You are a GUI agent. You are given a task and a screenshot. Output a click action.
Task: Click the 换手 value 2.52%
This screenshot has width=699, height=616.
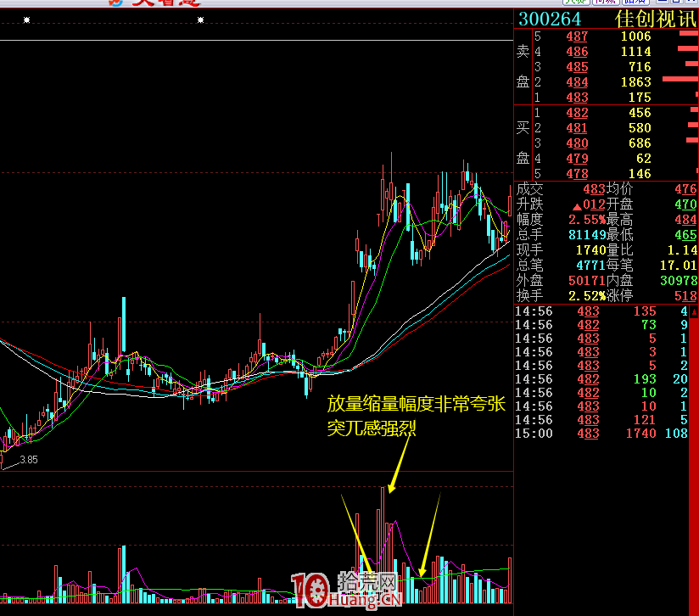click(x=587, y=295)
